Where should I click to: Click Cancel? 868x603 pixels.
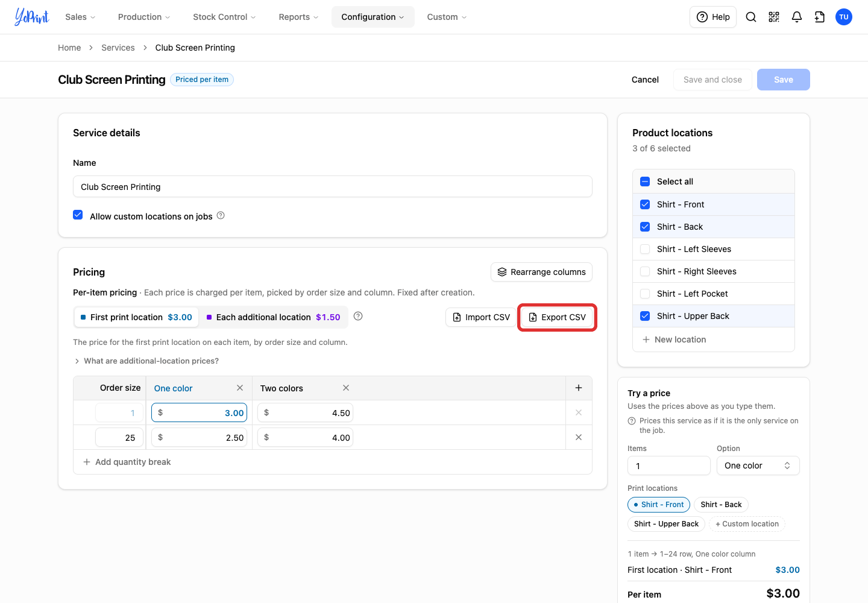(645, 80)
